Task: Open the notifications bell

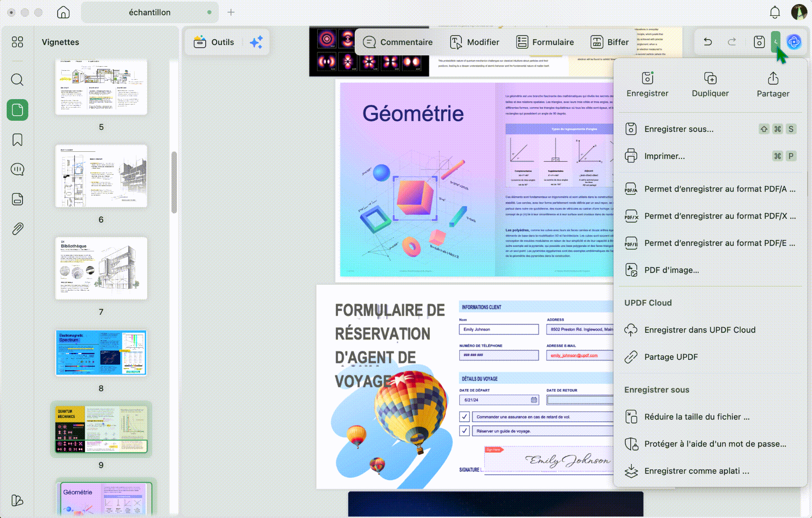Action: point(775,12)
